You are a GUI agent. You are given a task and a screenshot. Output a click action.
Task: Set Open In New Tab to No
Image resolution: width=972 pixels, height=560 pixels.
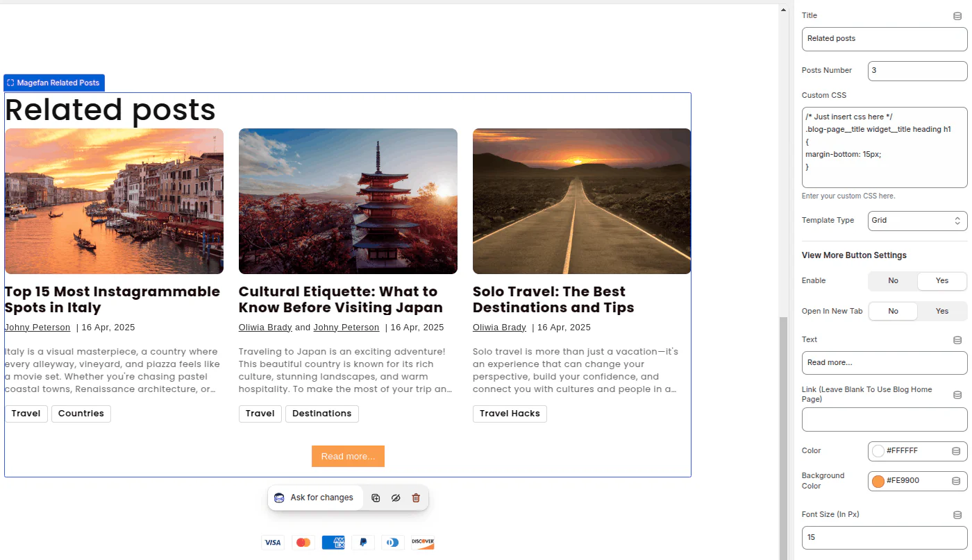click(x=893, y=312)
